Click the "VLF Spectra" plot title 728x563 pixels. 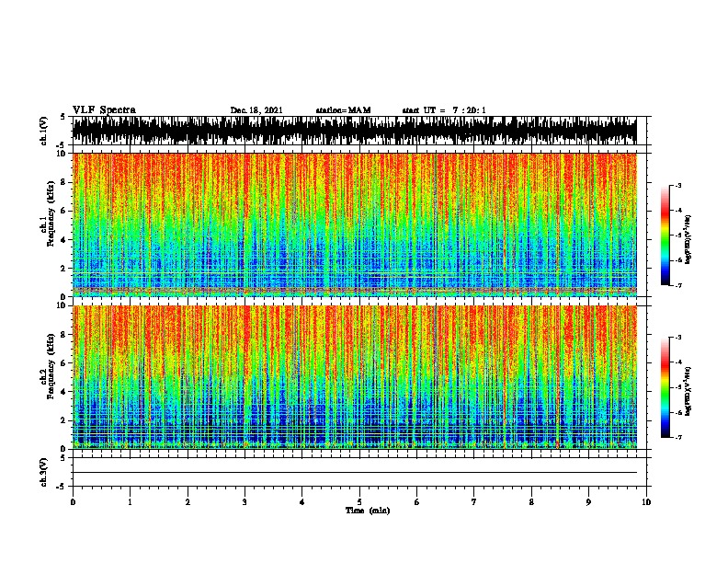[104, 110]
